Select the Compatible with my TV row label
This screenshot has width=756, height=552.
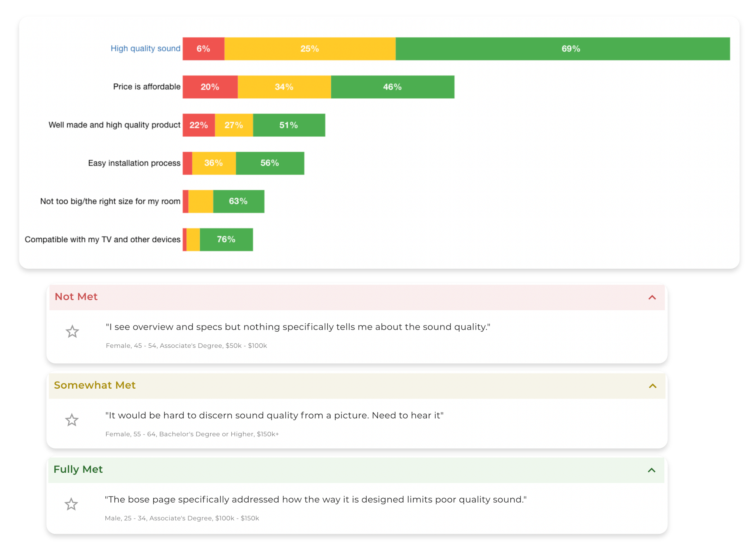click(103, 239)
